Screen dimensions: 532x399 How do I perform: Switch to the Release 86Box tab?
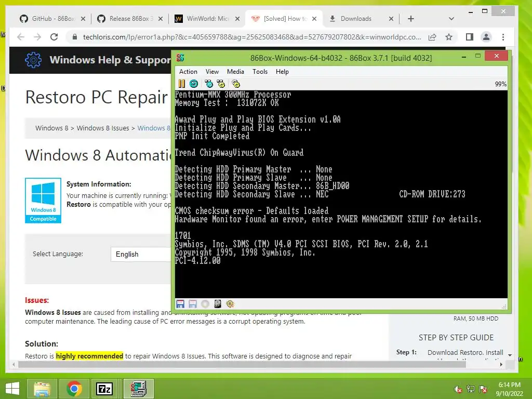(x=125, y=19)
